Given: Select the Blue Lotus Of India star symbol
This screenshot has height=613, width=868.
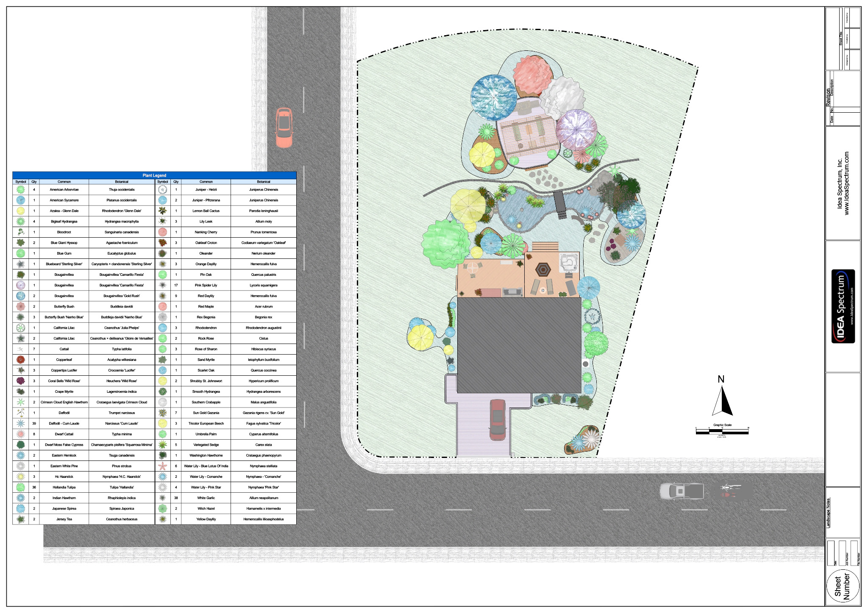Looking at the screenshot, I should 162,466.
